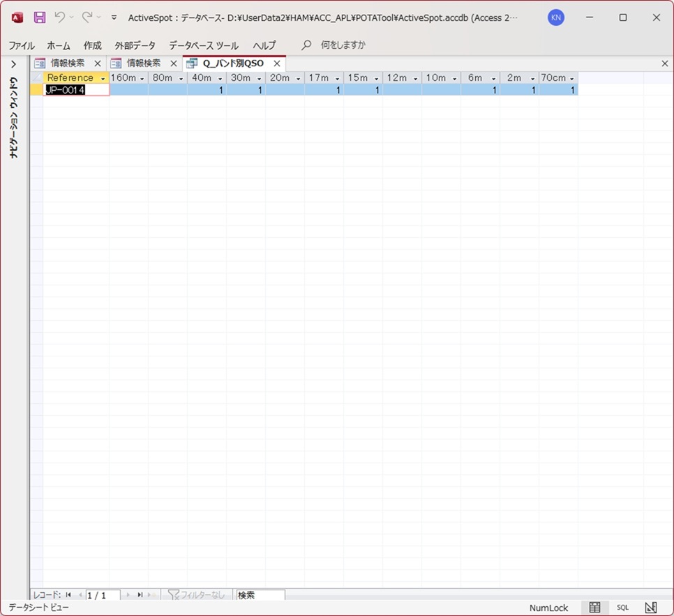Switch to SQL view in status bar
The height and width of the screenshot is (616, 674).
point(622,608)
